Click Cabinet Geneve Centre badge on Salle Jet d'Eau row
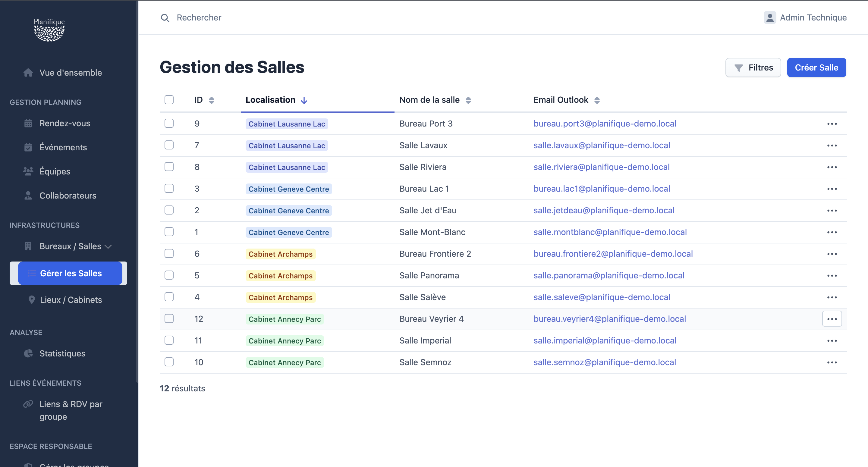The width and height of the screenshot is (868, 467). (x=288, y=211)
